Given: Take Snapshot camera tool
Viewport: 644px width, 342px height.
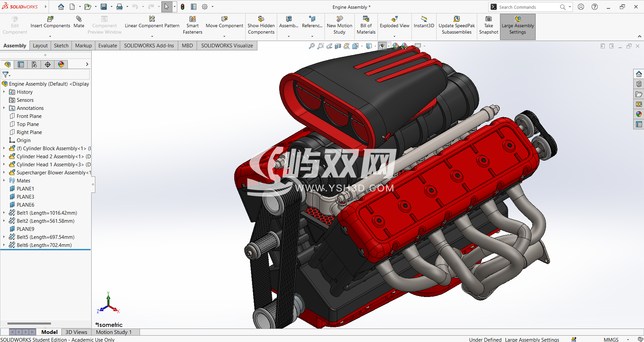Looking at the screenshot, I should [x=489, y=25].
